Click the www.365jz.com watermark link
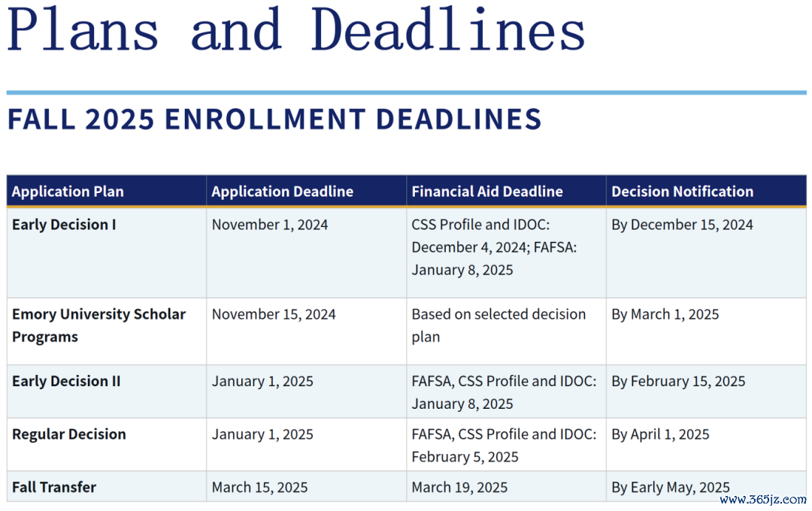This screenshot has height=511, width=812. (x=763, y=500)
